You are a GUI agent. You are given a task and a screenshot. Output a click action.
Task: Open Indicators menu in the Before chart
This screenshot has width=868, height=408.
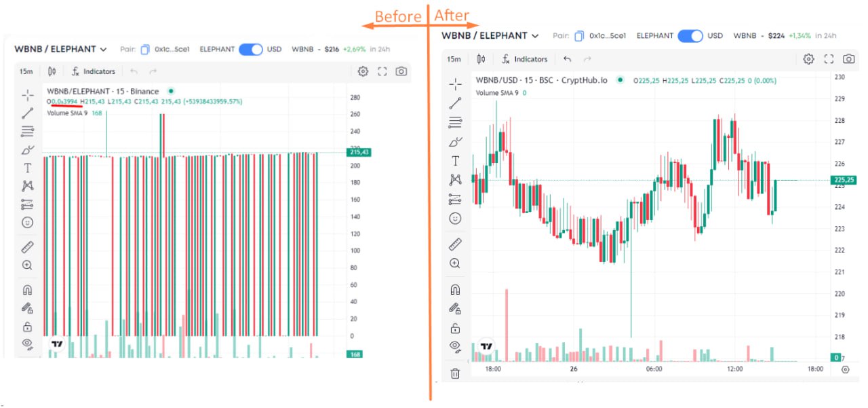click(94, 71)
